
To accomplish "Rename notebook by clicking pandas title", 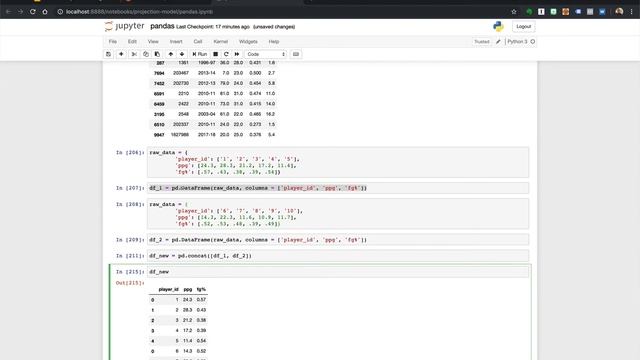I will coord(162,26).
